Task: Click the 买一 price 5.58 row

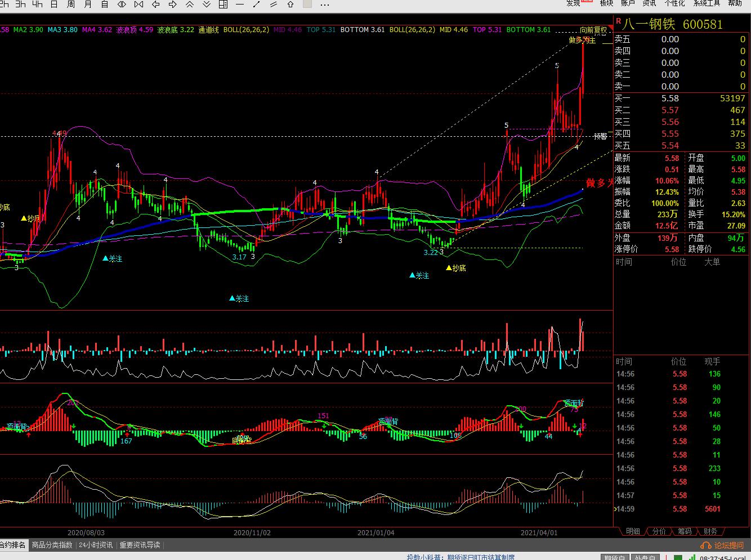Action: pos(680,98)
